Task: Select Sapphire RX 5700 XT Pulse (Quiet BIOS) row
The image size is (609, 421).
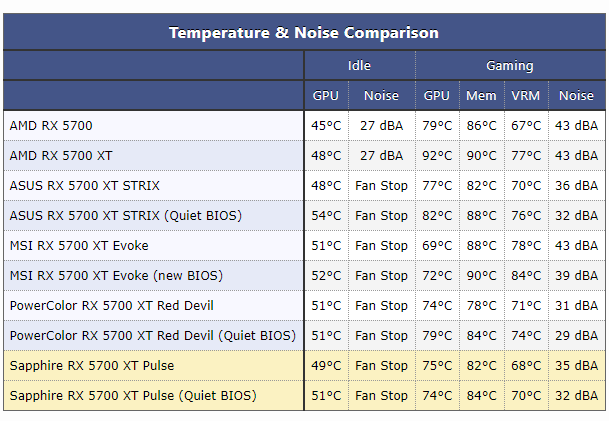Action: (x=133, y=396)
